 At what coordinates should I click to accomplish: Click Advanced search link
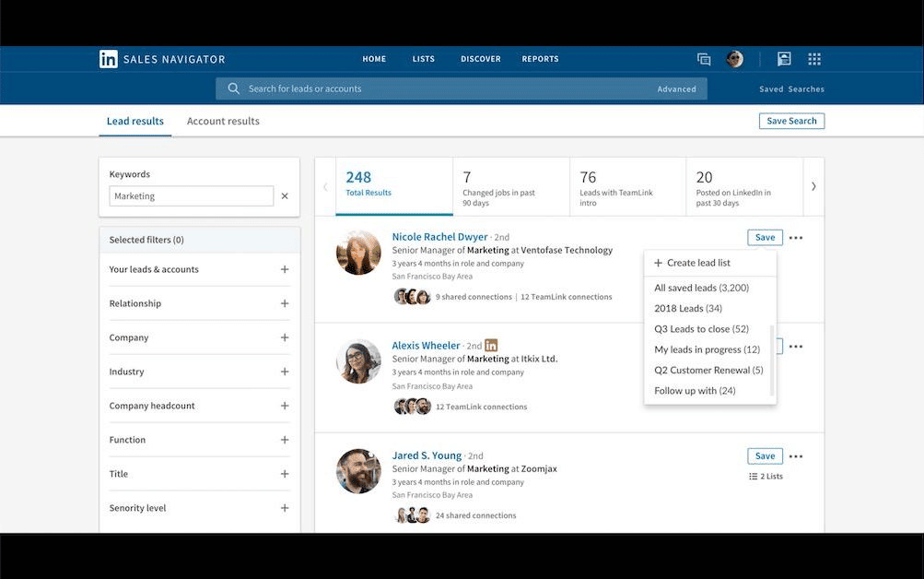pyautogui.click(x=676, y=89)
